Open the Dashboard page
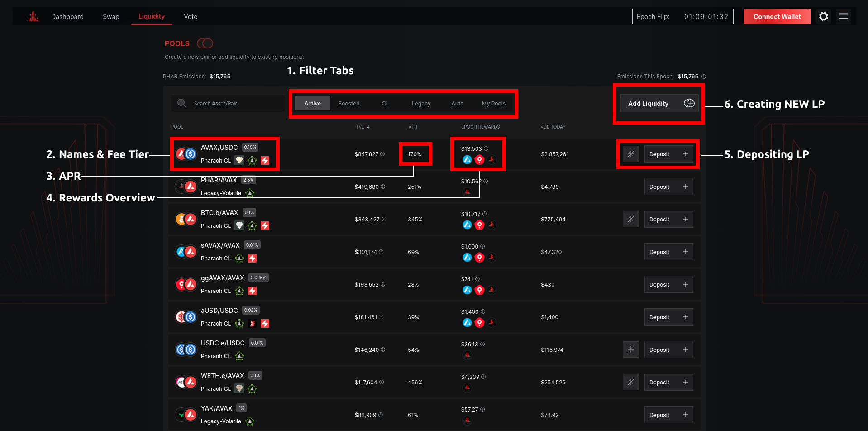Screen dimensions: 868x431 (x=67, y=17)
